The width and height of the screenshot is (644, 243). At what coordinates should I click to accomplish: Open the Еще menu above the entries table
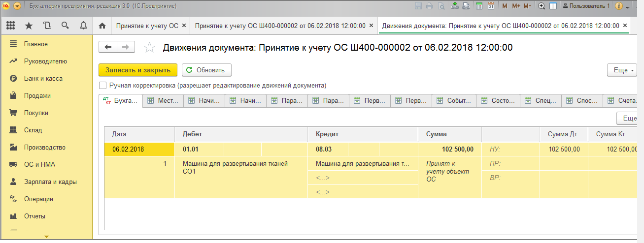[628, 119]
